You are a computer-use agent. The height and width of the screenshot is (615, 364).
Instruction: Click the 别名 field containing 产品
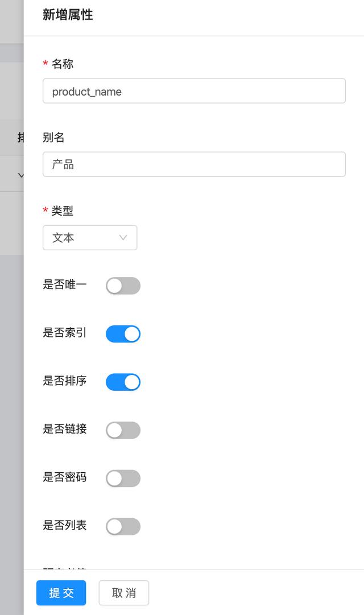[x=194, y=164]
